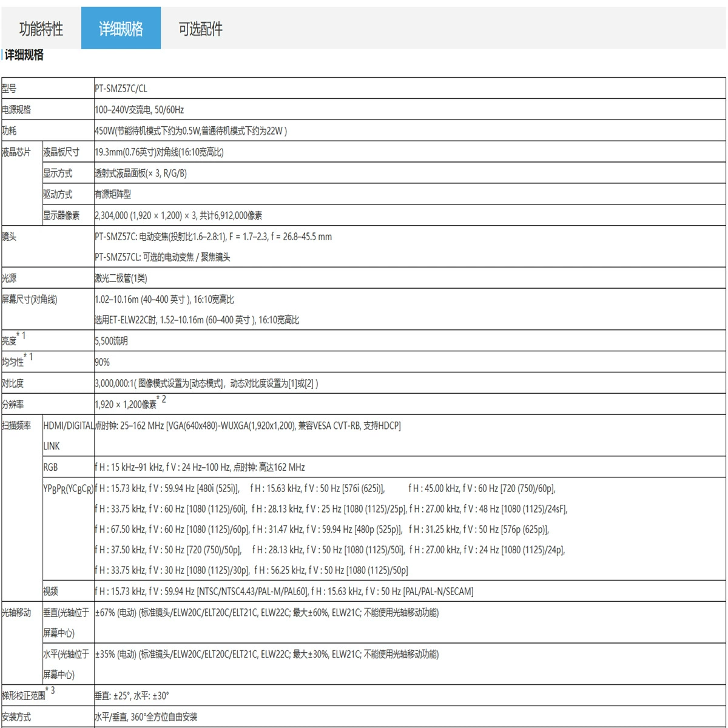Select the 480i (525i) frequency line
This screenshot has width=728, height=728.
pos(167,489)
